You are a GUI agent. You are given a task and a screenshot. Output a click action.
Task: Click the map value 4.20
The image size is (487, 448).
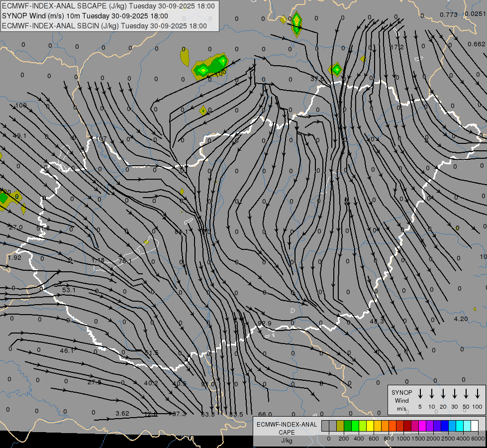[461, 319]
